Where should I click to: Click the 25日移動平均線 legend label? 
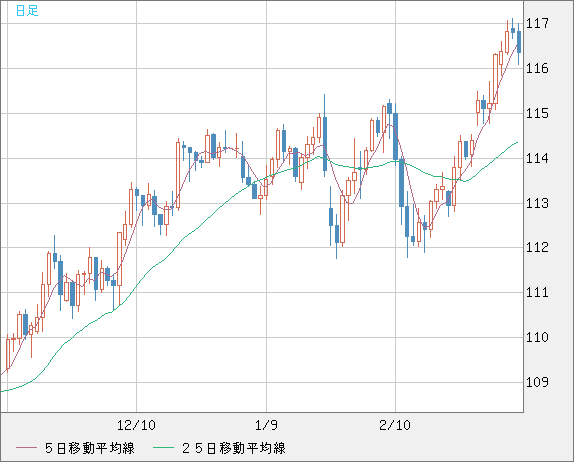pos(234,448)
